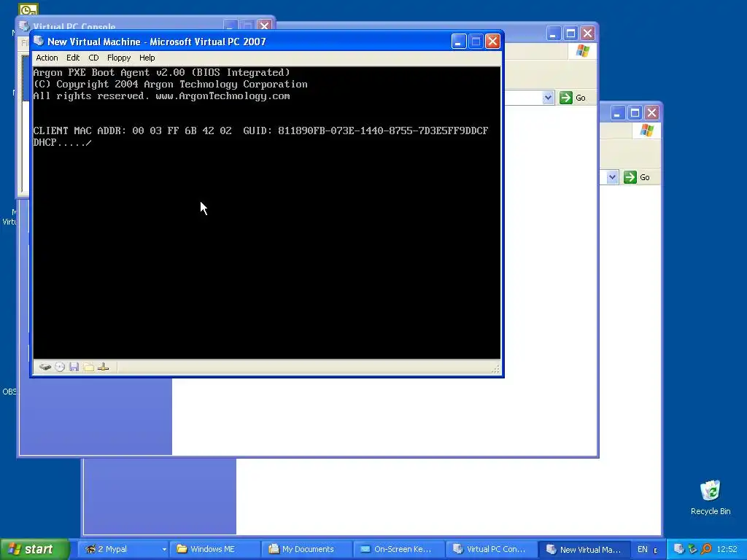Minimize the rightmost Explorer window

[x=618, y=113]
